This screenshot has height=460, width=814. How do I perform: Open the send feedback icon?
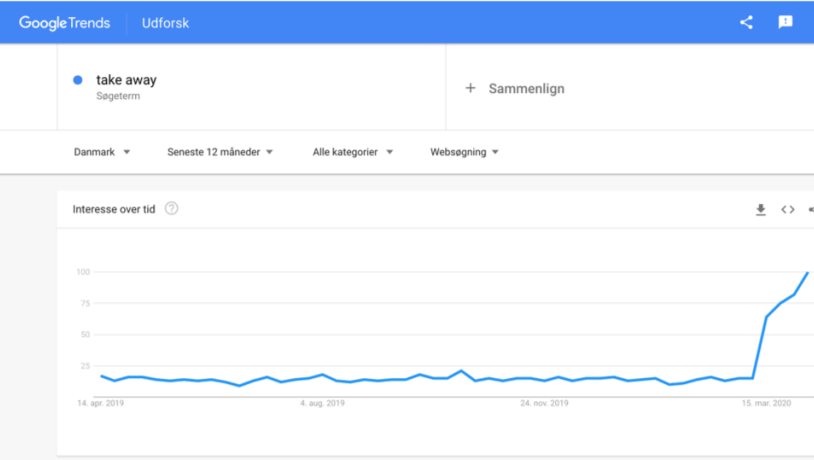(x=785, y=22)
